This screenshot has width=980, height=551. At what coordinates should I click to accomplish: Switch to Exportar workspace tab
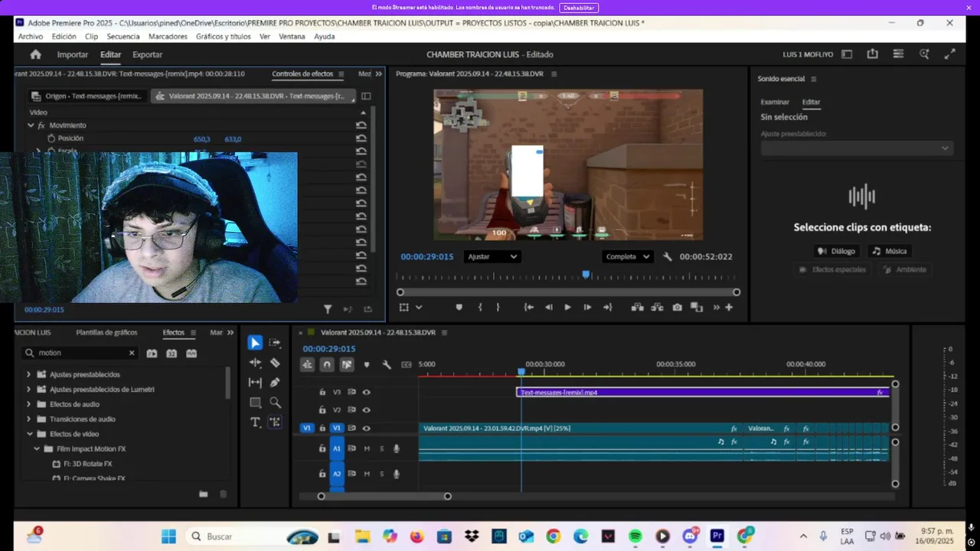click(x=148, y=54)
